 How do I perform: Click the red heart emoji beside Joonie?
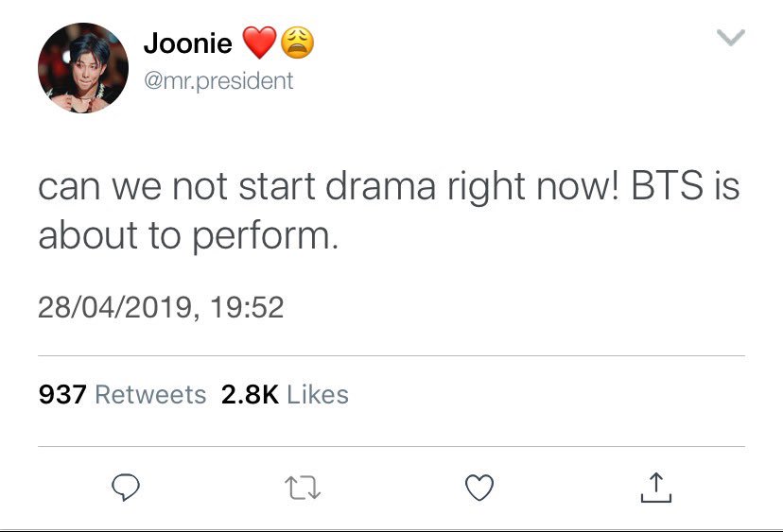click(x=259, y=43)
